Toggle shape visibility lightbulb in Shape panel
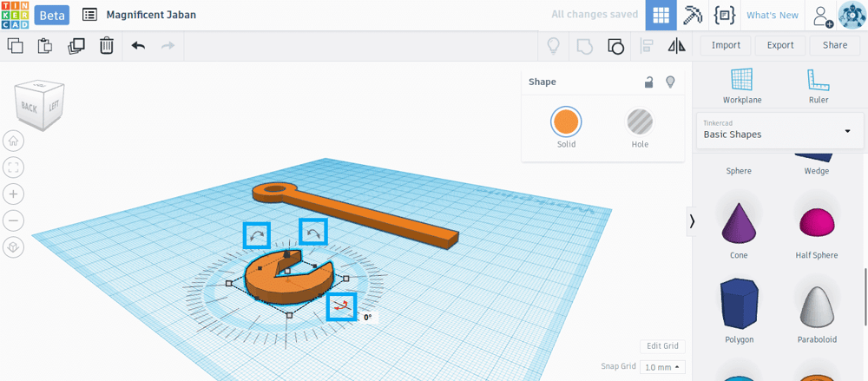Screen dimensions: 868x381 pos(670,82)
